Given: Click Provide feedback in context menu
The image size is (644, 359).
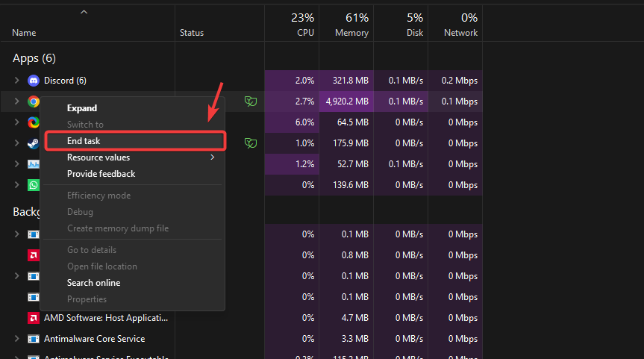Looking at the screenshot, I should pyautogui.click(x=101, y=174).
